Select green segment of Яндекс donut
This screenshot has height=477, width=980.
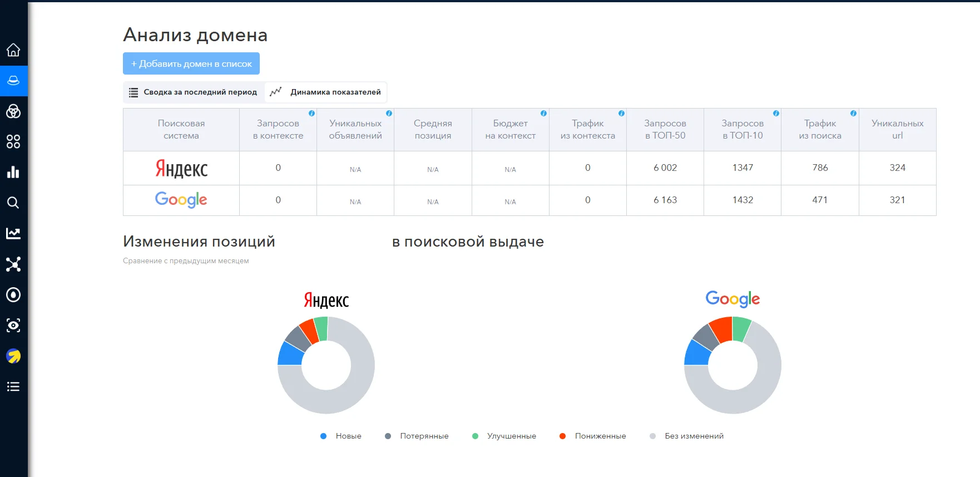pos(321,328)
